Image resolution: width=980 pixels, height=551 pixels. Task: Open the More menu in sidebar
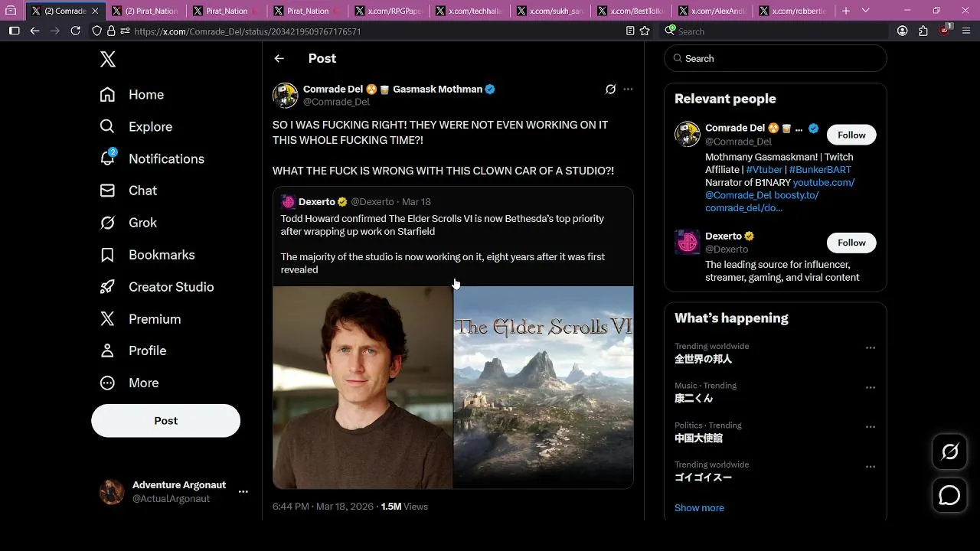pyautogui.click(x=129, y=383)
